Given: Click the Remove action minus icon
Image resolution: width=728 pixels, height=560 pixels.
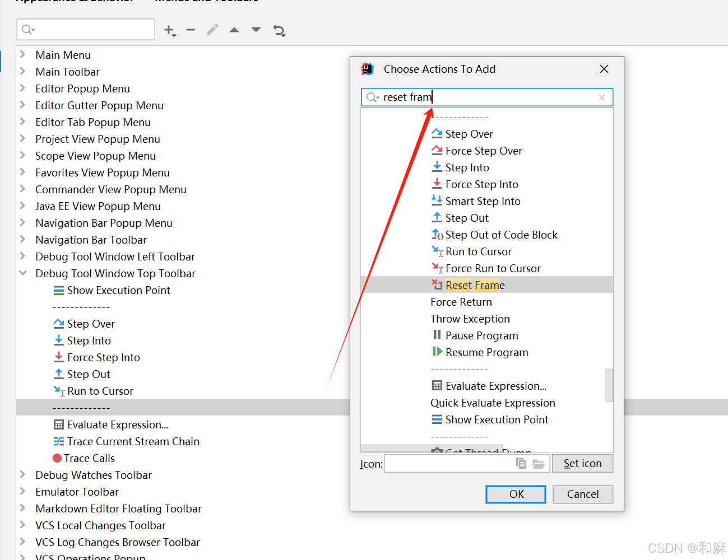Looking at the screenshot, I should [190, 31].
